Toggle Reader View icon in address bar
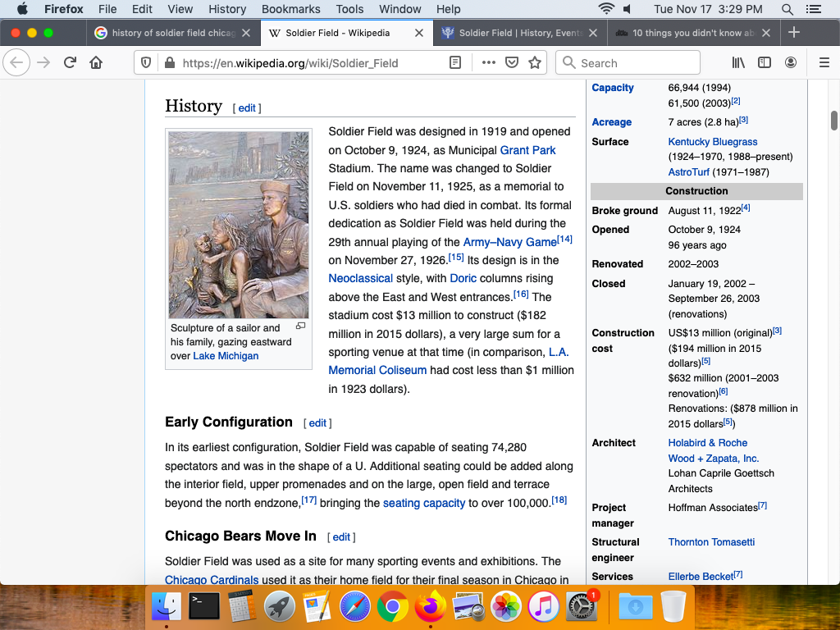This screenshot has width=840, height=630. [455, 63]
